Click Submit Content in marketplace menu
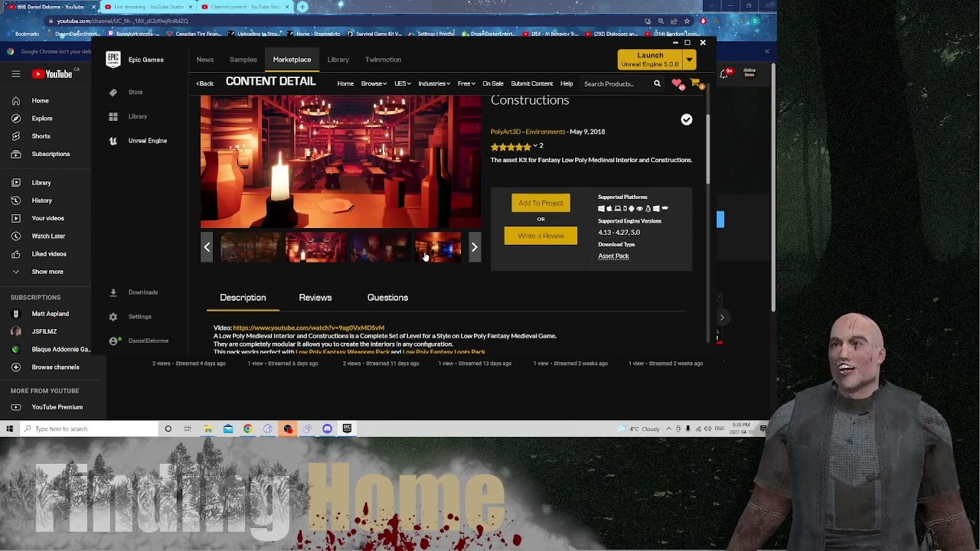This screenshot has height=551, width=980. point(531,83)
